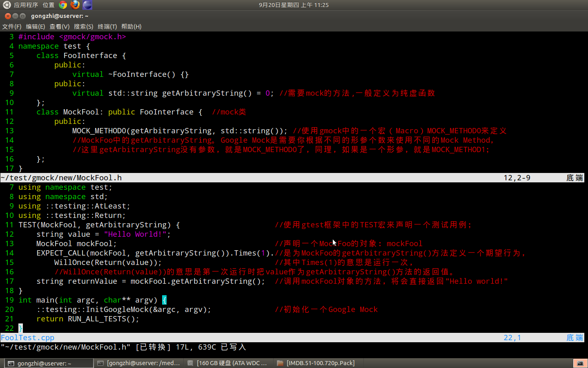Close the terminal window

coord(8,16)
